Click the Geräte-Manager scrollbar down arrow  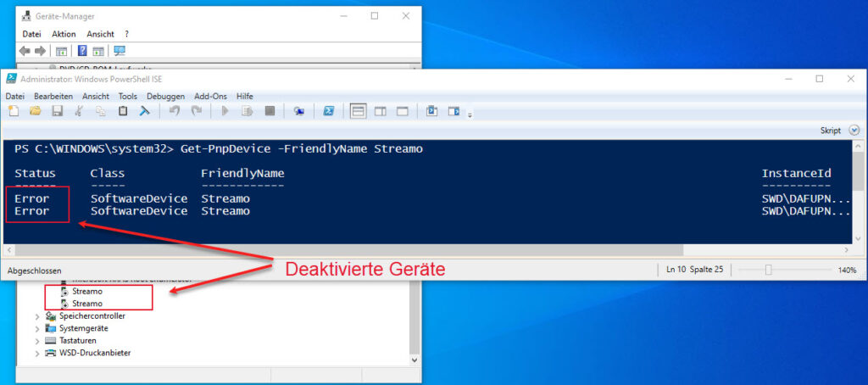412,360
